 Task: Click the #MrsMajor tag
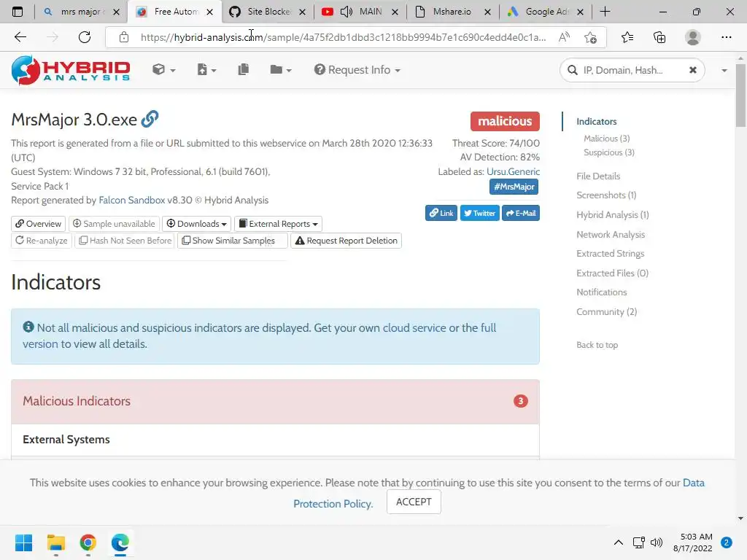click(514, 187)
